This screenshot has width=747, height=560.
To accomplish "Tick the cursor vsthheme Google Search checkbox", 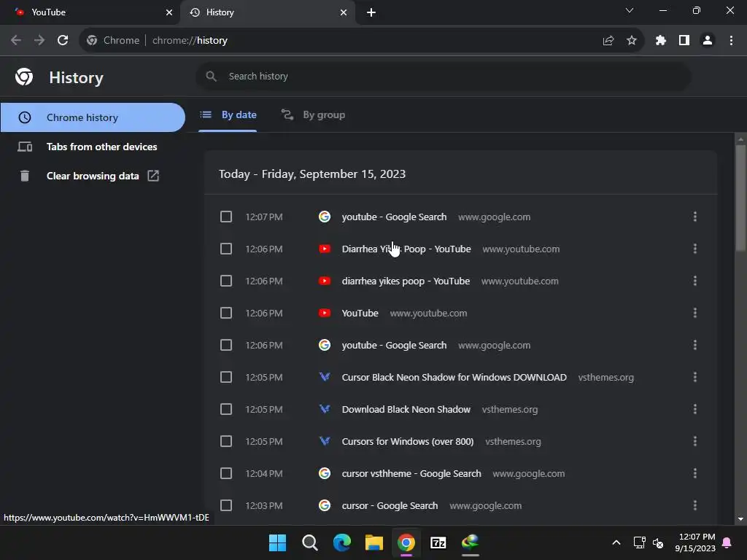I will 226,473.
